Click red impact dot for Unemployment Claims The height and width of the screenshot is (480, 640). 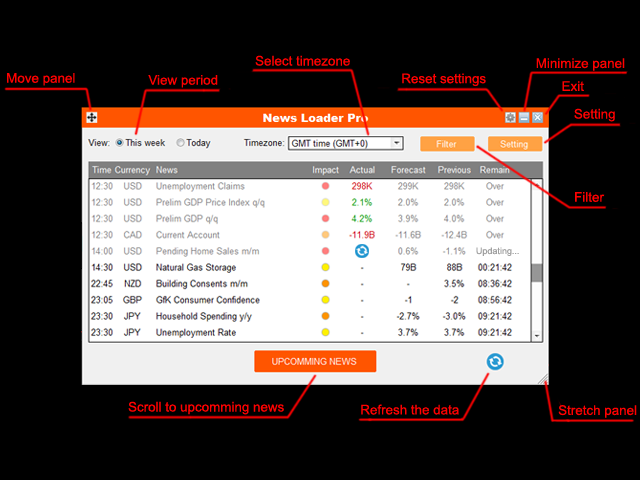pos(325,186)
